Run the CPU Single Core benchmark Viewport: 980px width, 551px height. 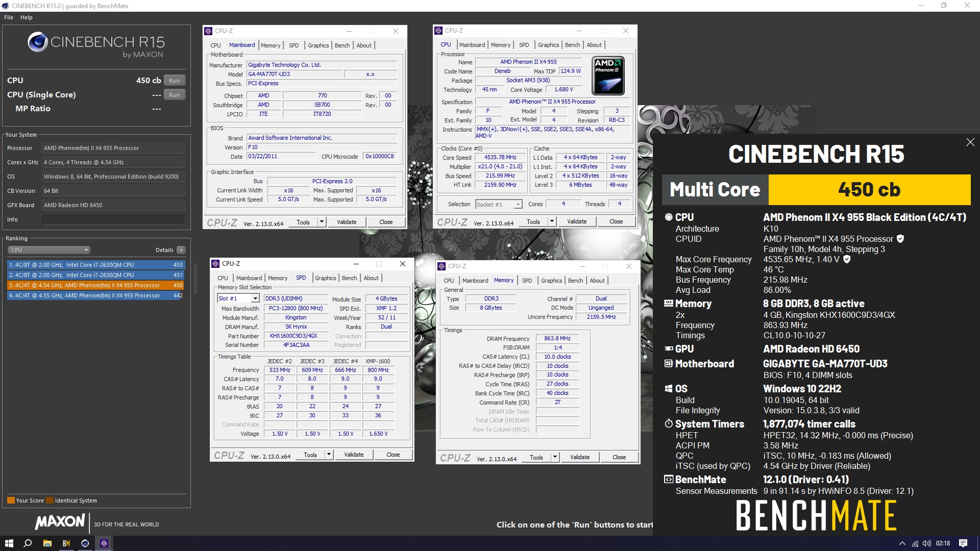tap(175, 95)
